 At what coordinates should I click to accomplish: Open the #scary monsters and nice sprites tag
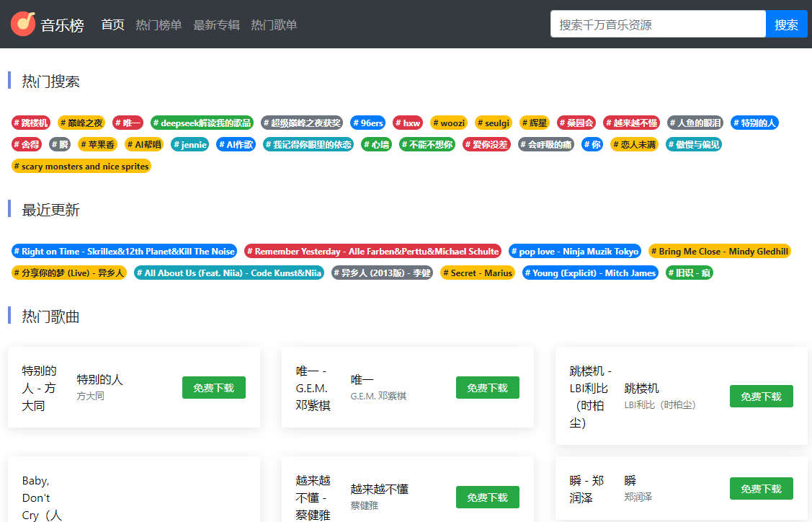point(81,167)
